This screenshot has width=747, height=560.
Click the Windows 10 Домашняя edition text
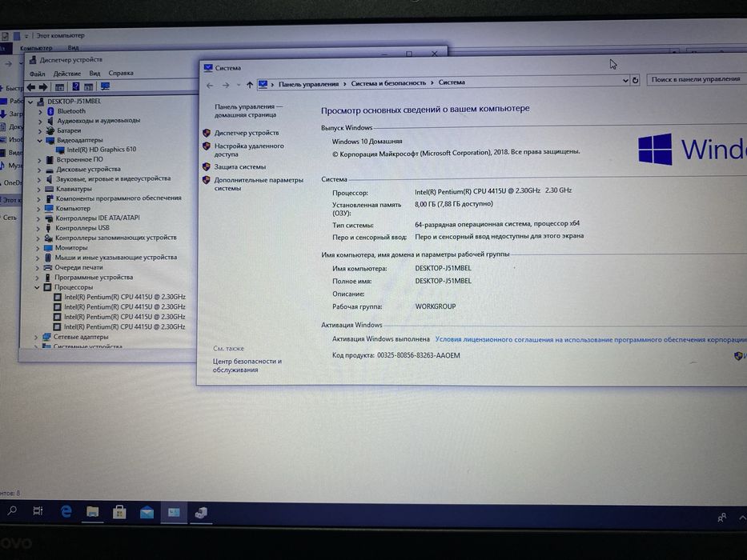tap(367, 142)
